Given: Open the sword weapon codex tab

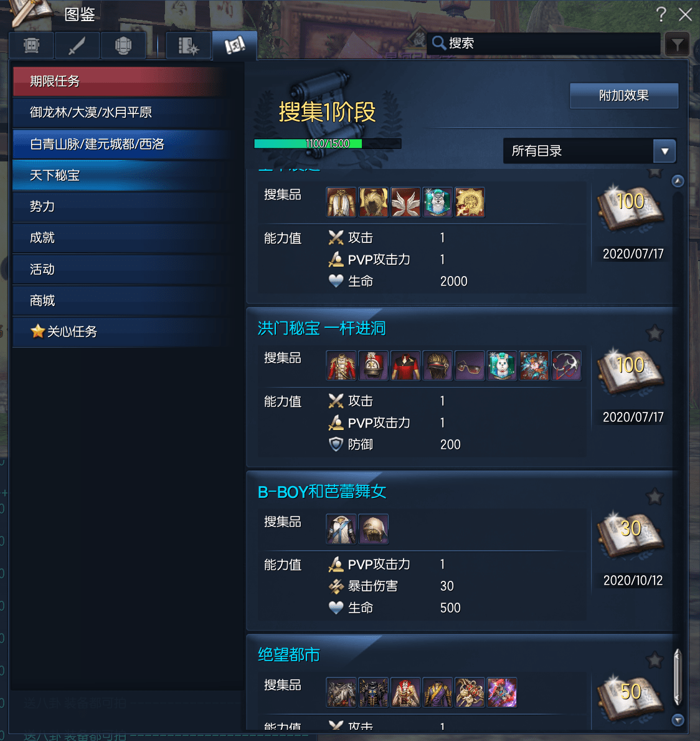Looking at the screenshot, I should click(77, 46).
